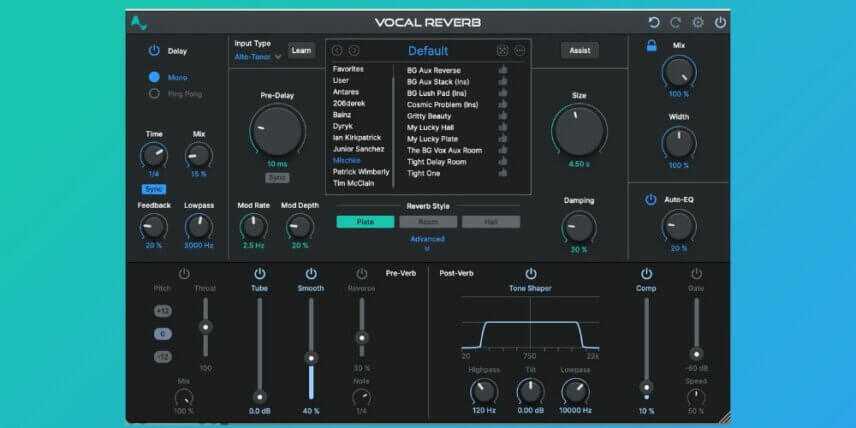Enable the Tube power toggle

[259, 274]
